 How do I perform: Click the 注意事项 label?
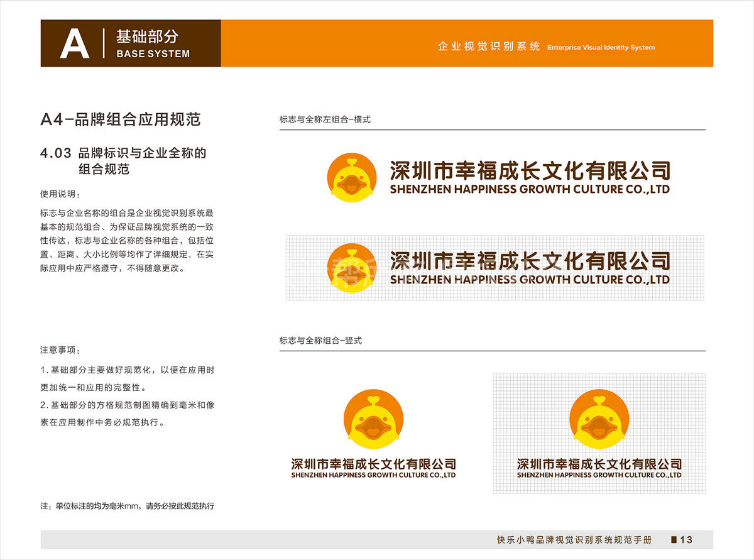[60, 350]
